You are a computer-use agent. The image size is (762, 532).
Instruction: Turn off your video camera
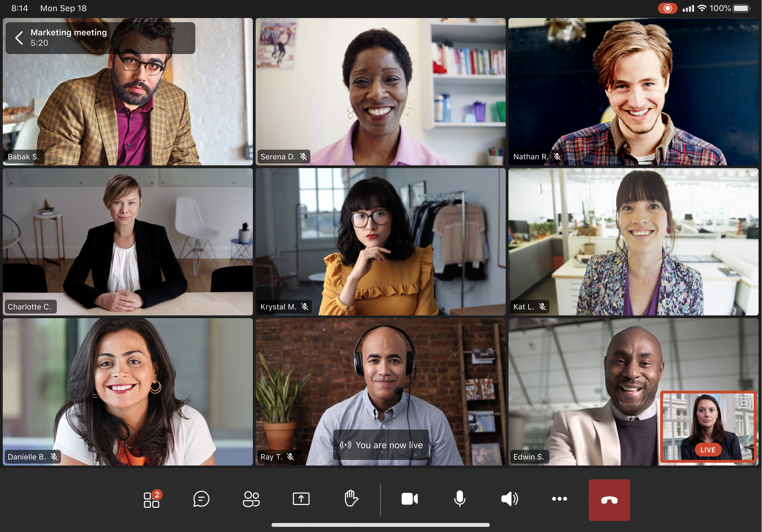click(x=409, y=499)
